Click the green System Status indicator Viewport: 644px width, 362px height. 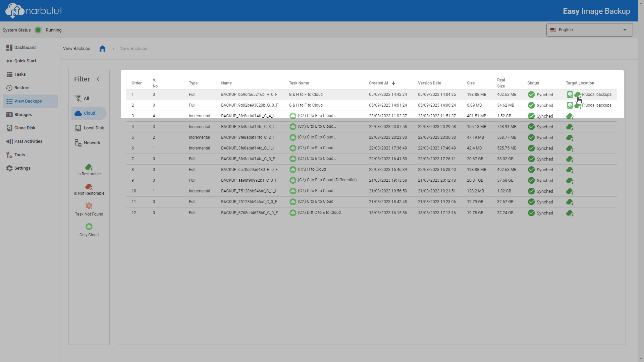(38, 30)
